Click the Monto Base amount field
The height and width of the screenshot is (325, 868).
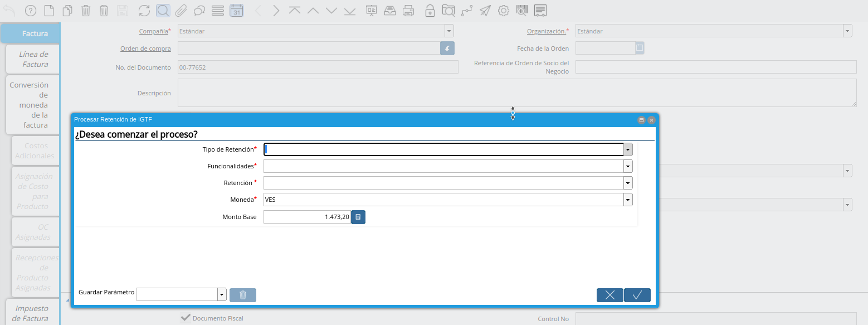click(307, 217)
